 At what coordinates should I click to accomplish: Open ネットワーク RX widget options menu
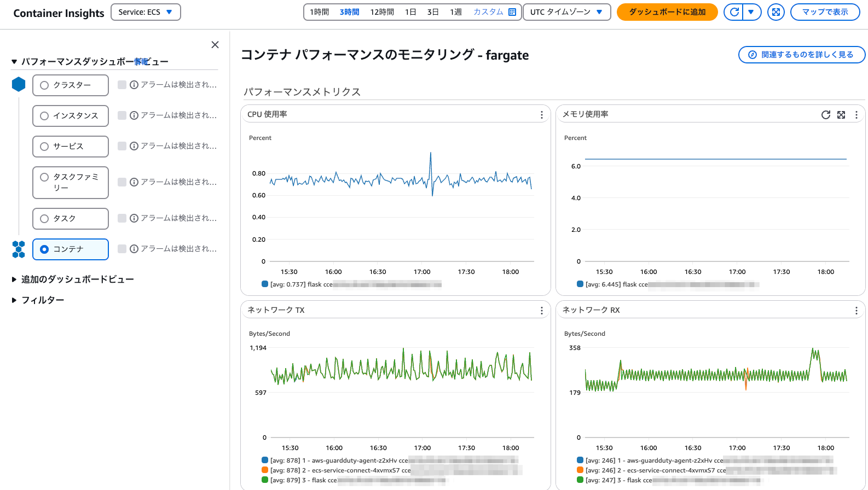pos(857,311)
